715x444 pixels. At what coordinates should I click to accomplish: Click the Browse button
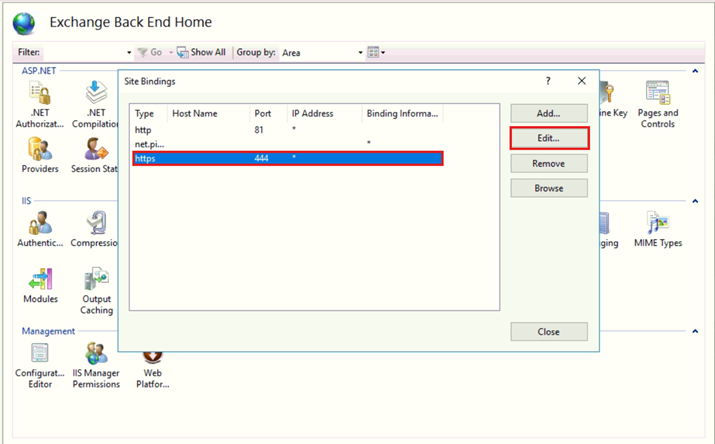click(549, 188)
